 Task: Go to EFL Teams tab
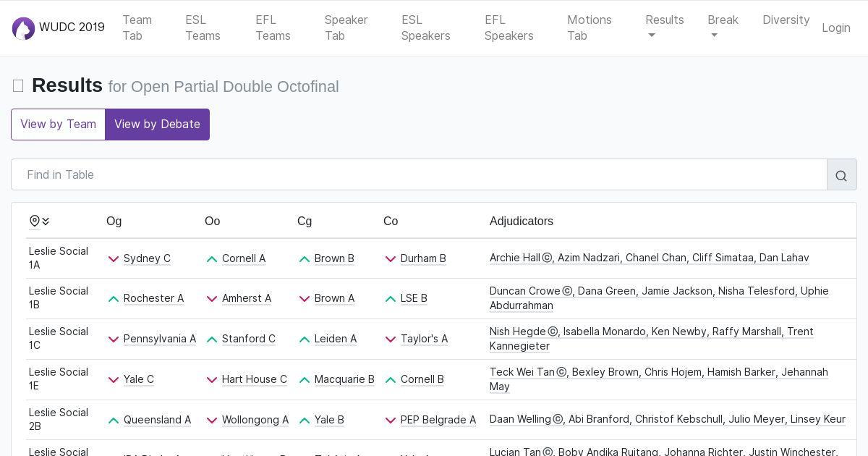(273, 28)
